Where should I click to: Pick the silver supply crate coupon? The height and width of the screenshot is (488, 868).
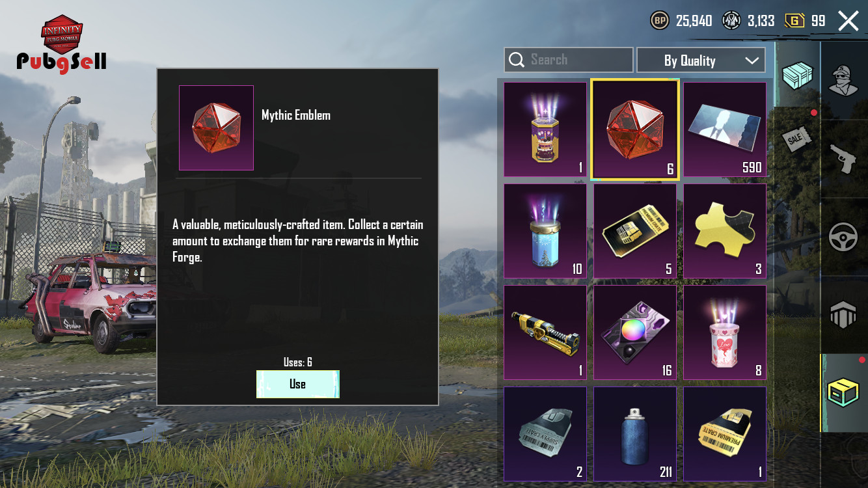(545, 434)
